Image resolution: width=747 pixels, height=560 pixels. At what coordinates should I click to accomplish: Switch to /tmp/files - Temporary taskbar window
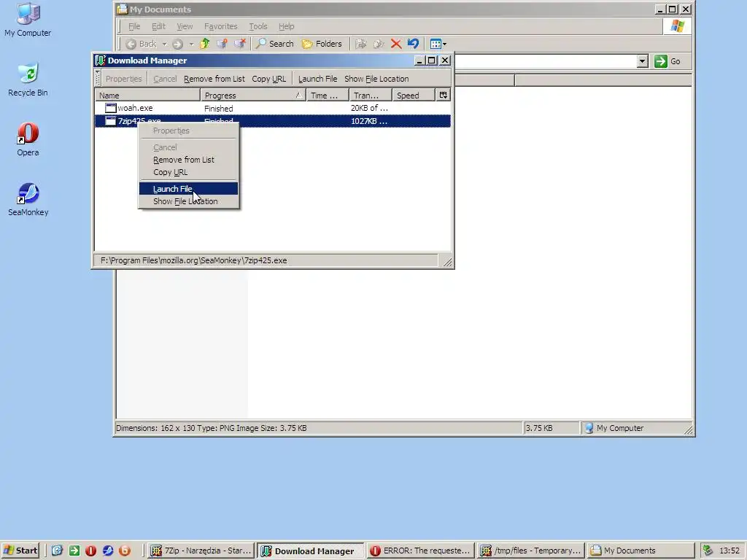531,551
